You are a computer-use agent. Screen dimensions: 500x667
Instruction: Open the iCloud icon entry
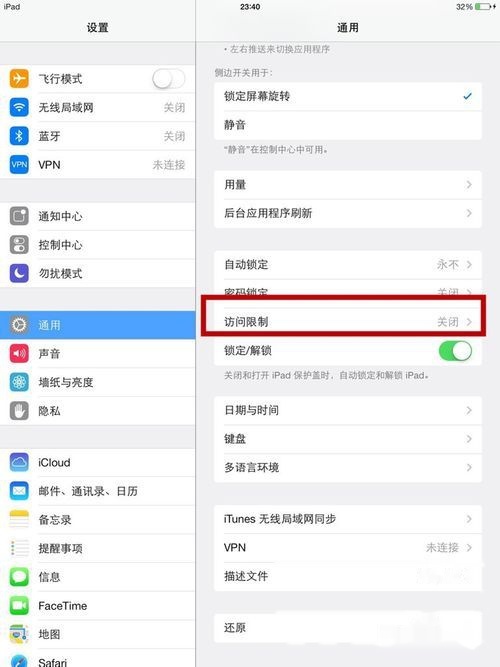pos(19,462)
